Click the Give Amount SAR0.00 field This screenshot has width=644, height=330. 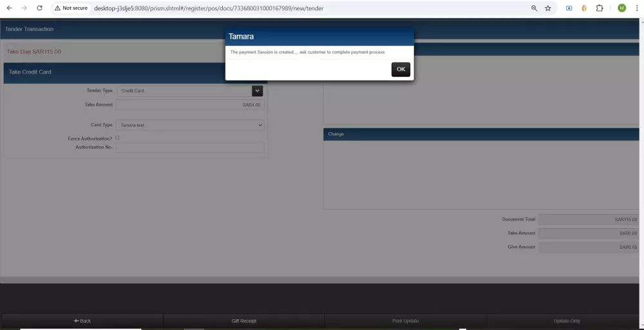(589, 247)
